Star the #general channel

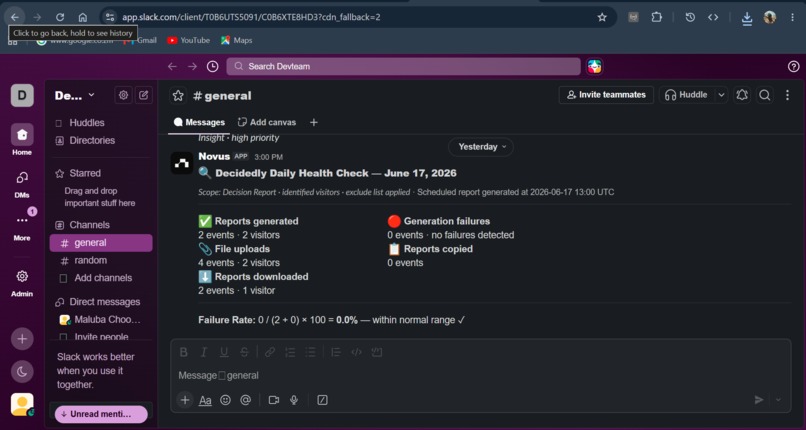(178, 96)
